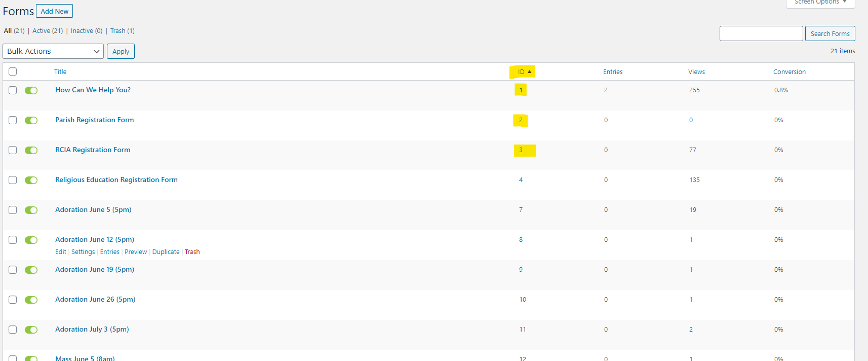This screenshot has height=361, width=868.
Task: Toggle active switch for How Can We Help You?
Action: point(31,90)
